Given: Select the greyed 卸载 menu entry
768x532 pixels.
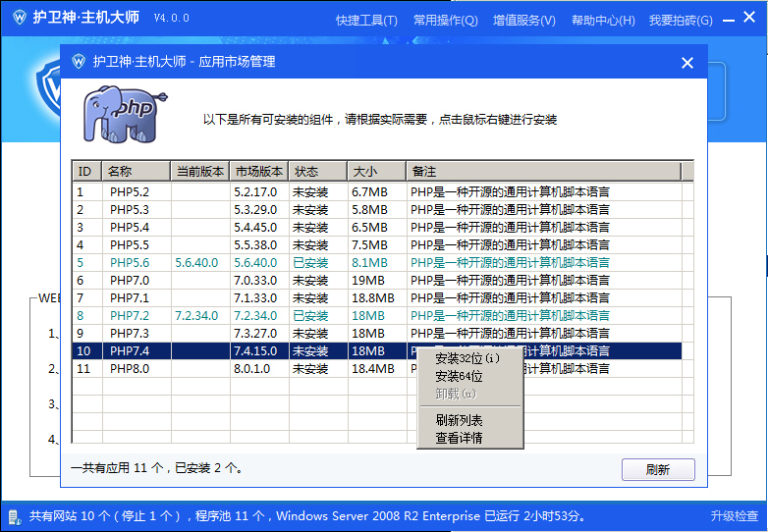Looking at the screenshot, I should tap(469, 394).
